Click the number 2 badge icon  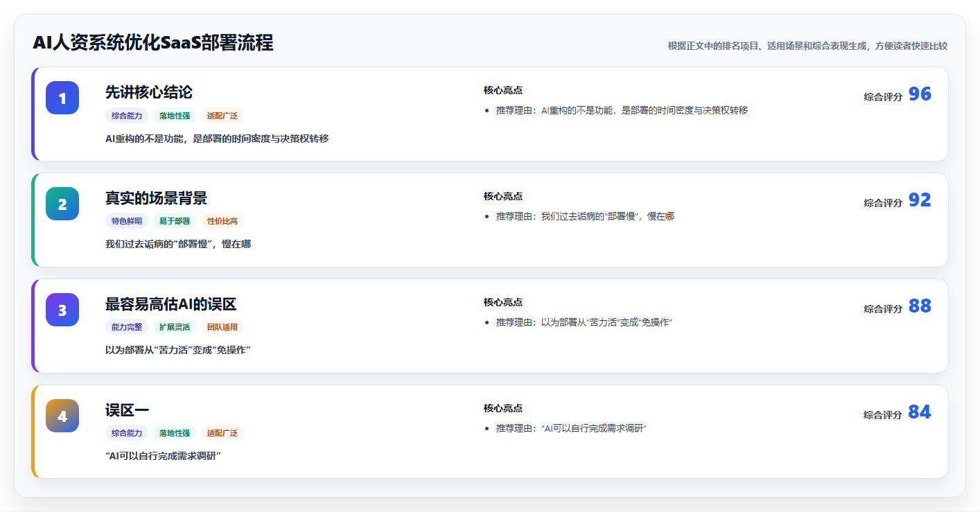(x=62, y=204)
